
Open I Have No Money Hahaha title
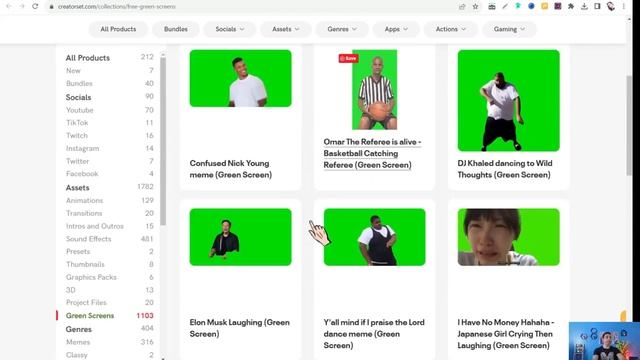pyautogui.click(x=505, y=334)
